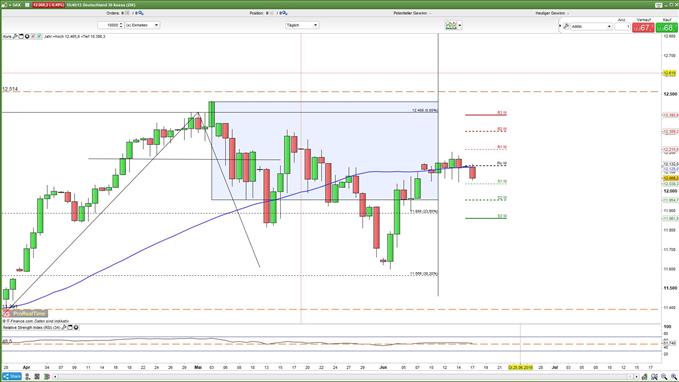This screenshot has height=382, width=679.
Task: Click the 12,014 level label at chart left
Action: [10, 89]
